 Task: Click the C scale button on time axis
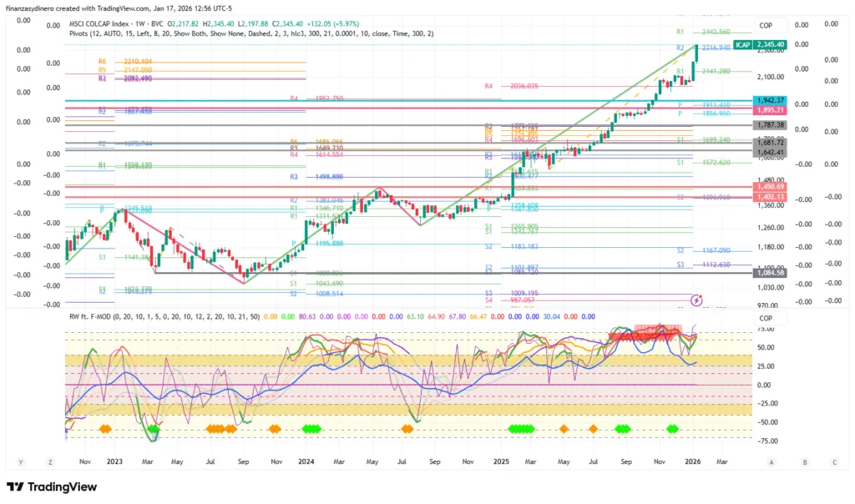(x=834, y=461)
